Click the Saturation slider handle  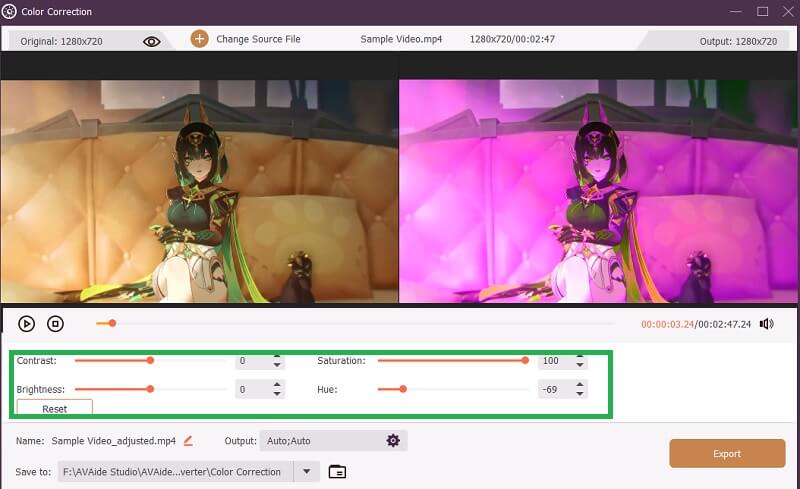point(525,360)
